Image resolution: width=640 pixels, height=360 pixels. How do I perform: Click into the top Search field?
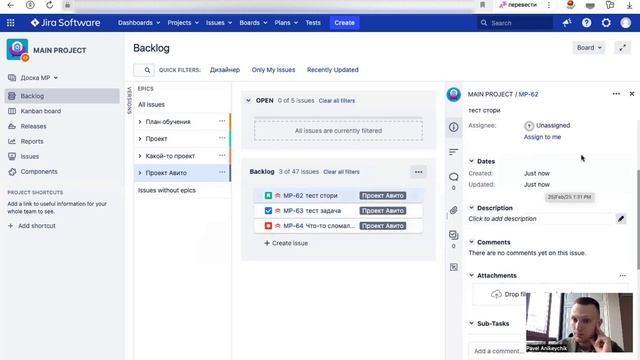[x=515, y=23]
